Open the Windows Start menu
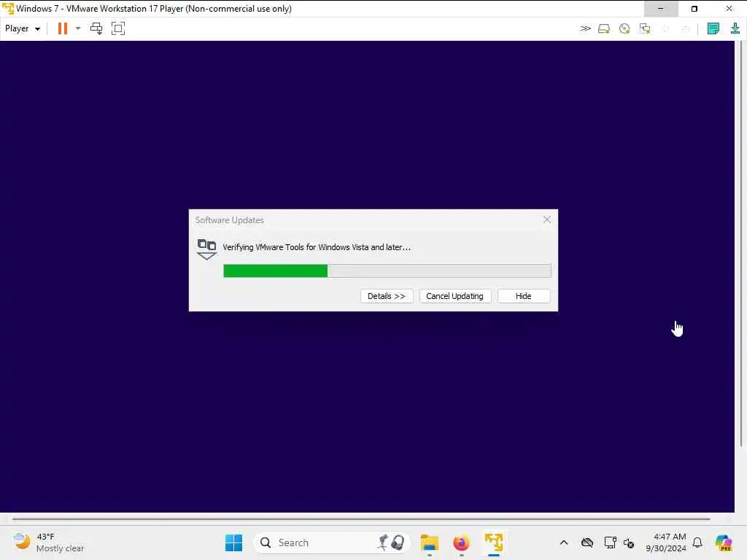747x560 pixels. point(233,542)
